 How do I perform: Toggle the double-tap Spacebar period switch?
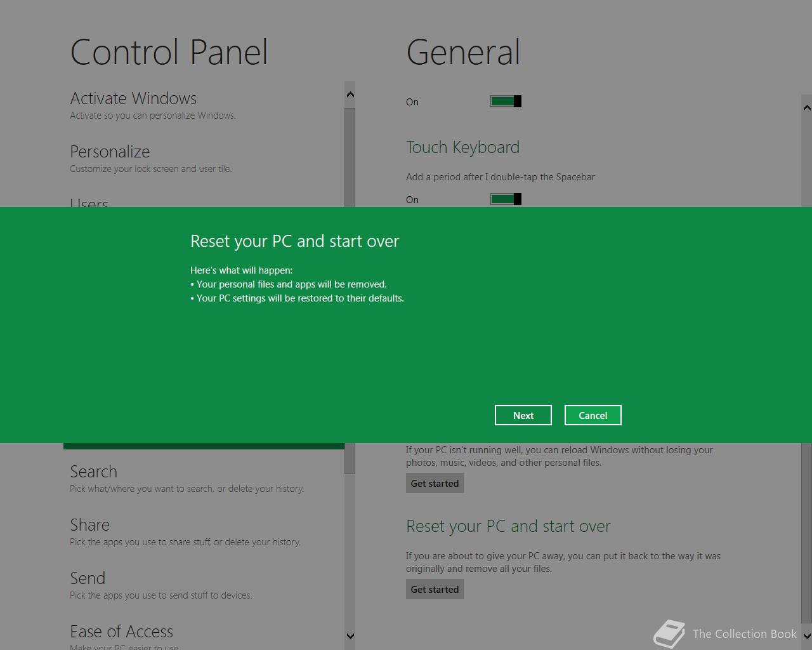click(505, 199)
